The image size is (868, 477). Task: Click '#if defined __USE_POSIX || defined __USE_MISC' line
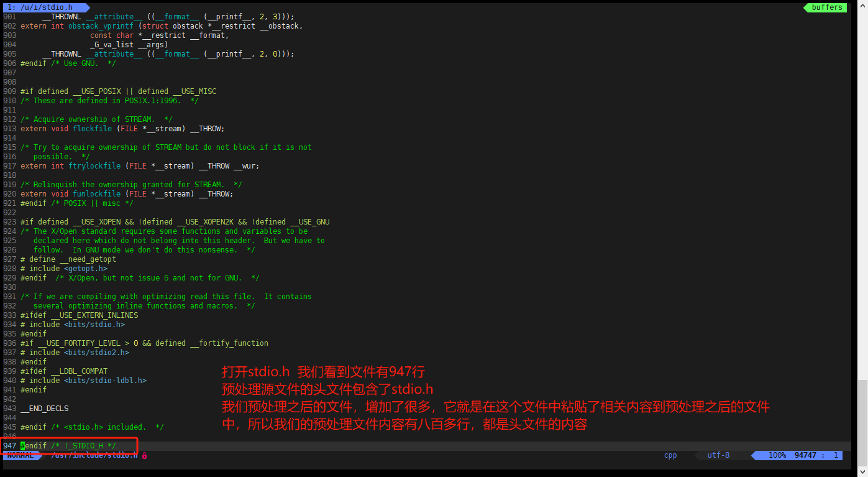[x=118, y=91]
